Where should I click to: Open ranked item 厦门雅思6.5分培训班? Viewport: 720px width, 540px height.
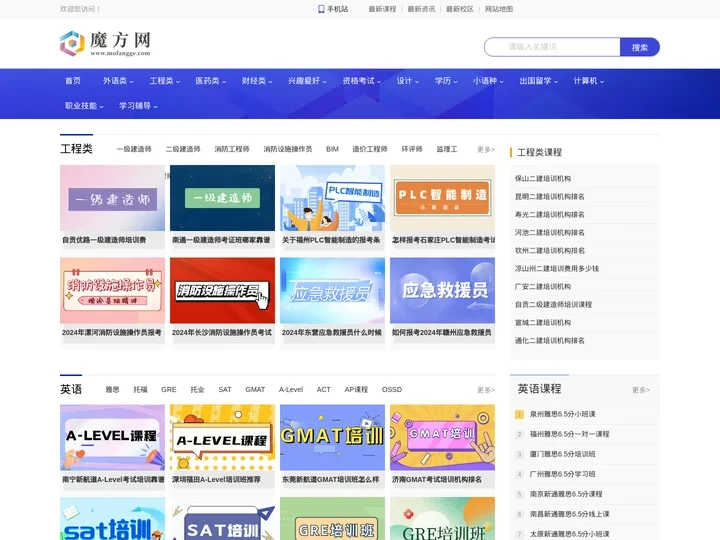(562, 454)
